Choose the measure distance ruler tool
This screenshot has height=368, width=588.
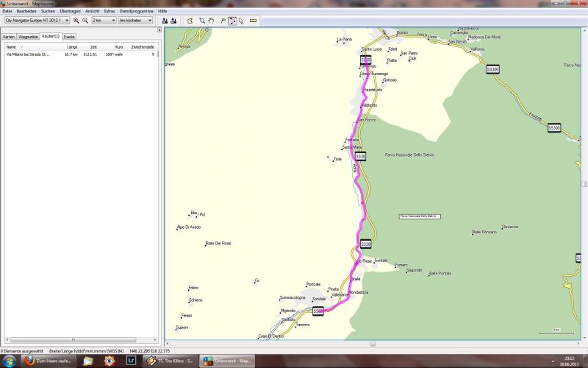[x=254, y=21]
